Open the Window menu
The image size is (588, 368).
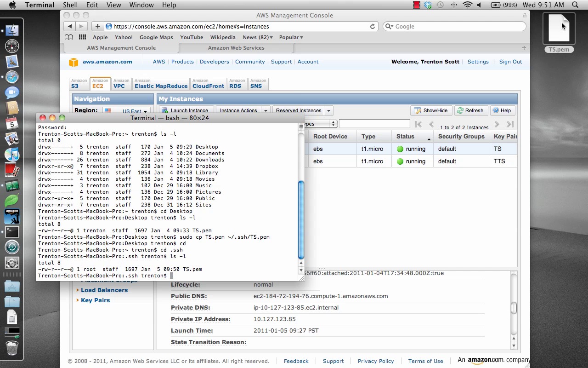(x=141, y=5)
